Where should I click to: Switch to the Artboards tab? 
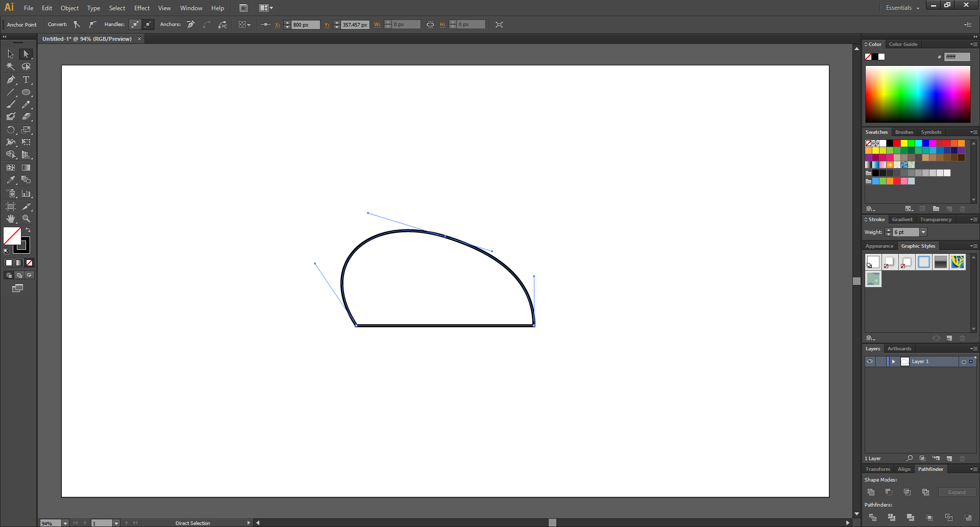click(899, 349)
